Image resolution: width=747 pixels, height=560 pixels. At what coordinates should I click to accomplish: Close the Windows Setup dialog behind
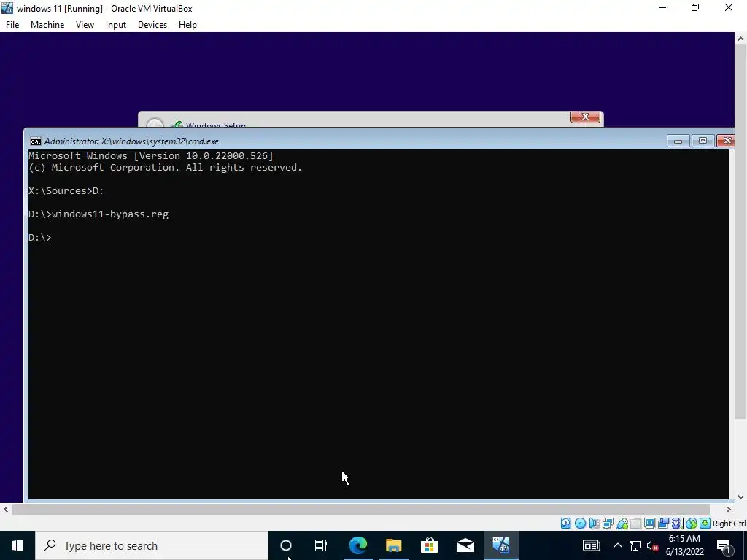tap(585, 117)
